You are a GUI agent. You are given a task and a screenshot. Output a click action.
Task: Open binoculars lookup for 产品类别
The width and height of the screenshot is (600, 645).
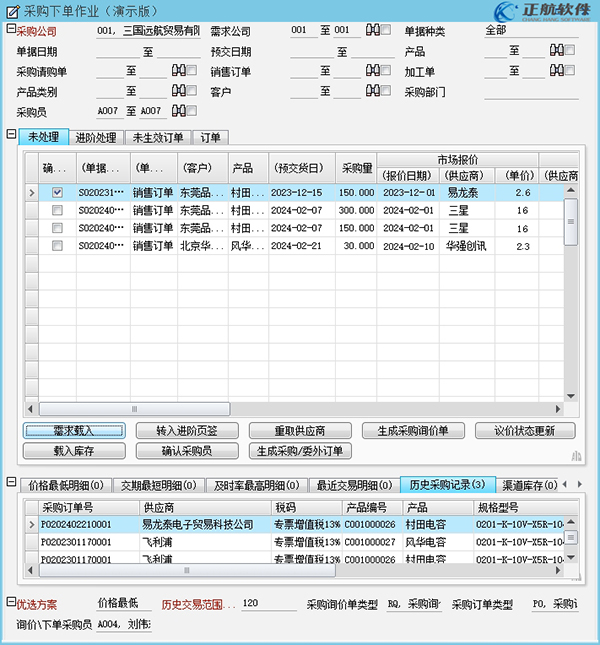(178, 90)
